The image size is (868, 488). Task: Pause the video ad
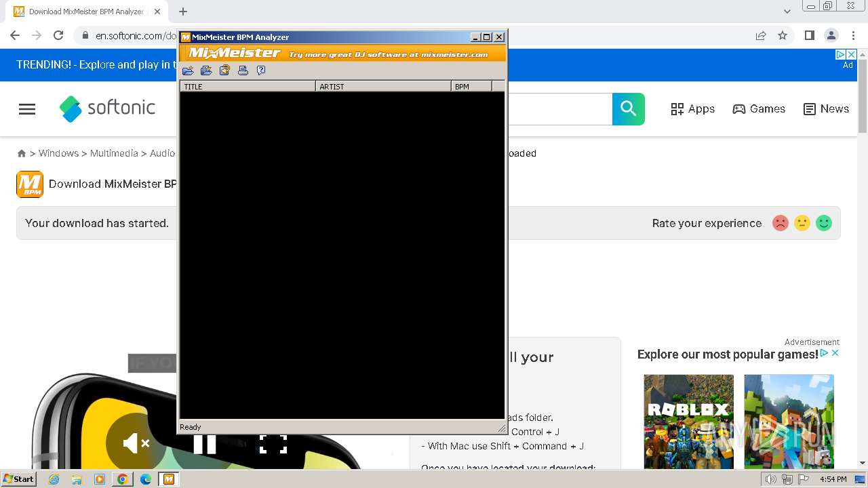tap(205, 445)
